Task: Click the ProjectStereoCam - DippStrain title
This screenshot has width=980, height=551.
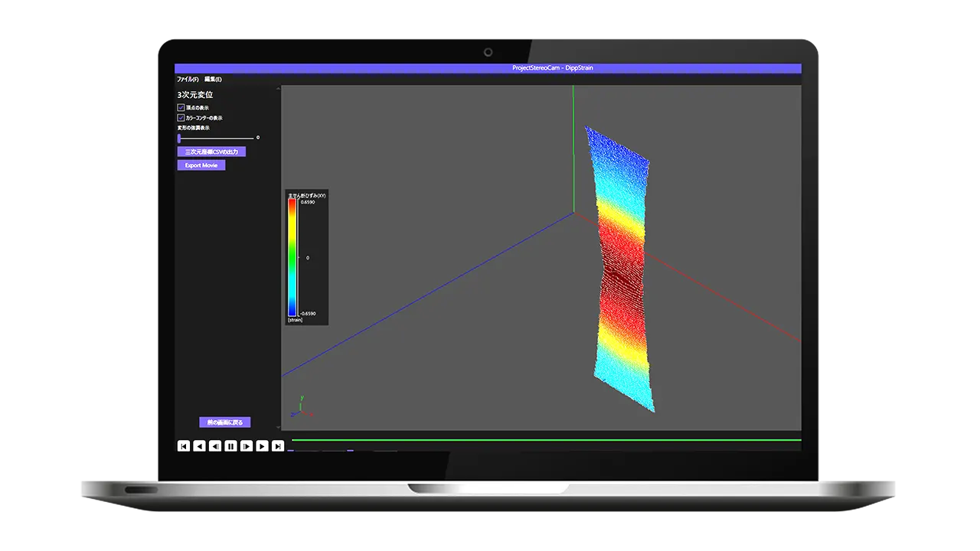Action: point(553,68)
